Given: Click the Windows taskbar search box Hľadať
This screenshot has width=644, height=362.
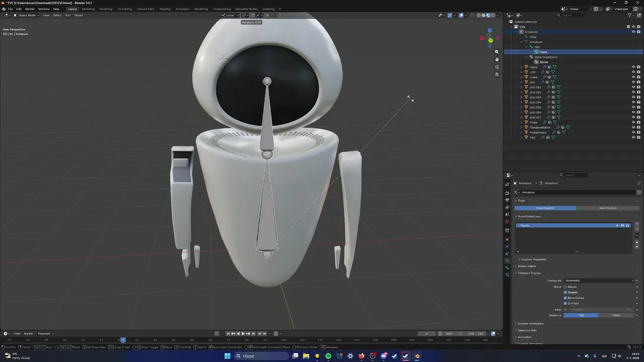Looking at the screenshot, I should pyautogui.click(x=261, y=356).
